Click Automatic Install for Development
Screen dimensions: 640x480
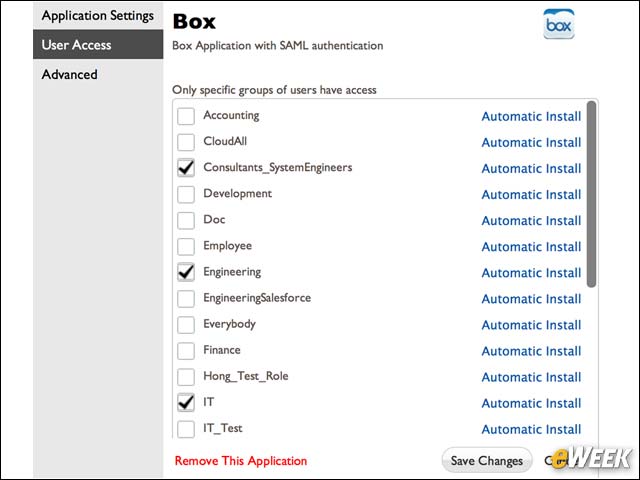531,195
